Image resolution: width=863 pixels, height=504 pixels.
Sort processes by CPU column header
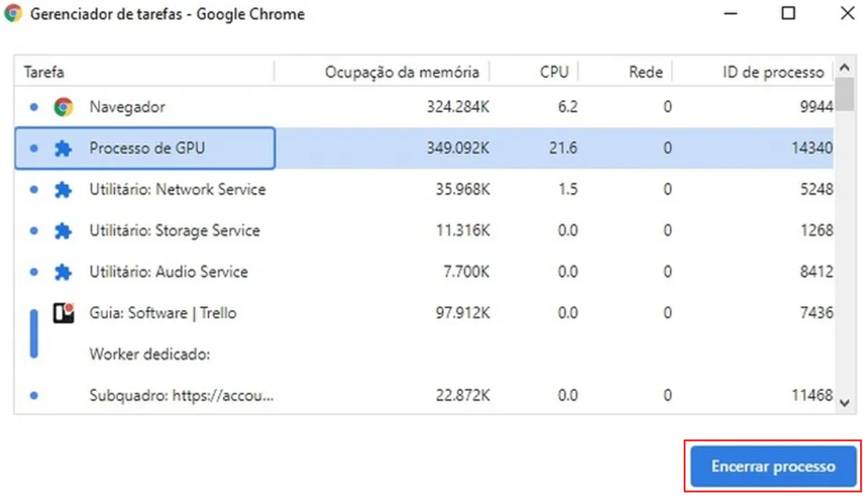[554, 72]
